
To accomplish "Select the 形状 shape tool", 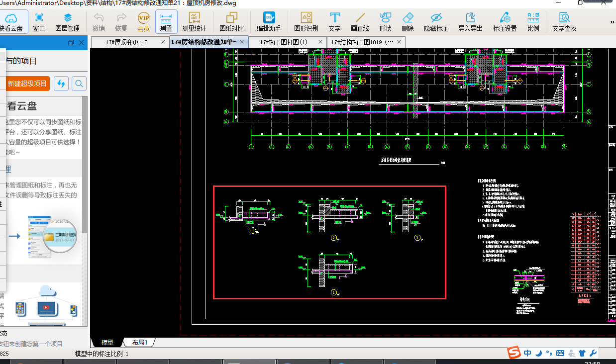I will [385, 22].
